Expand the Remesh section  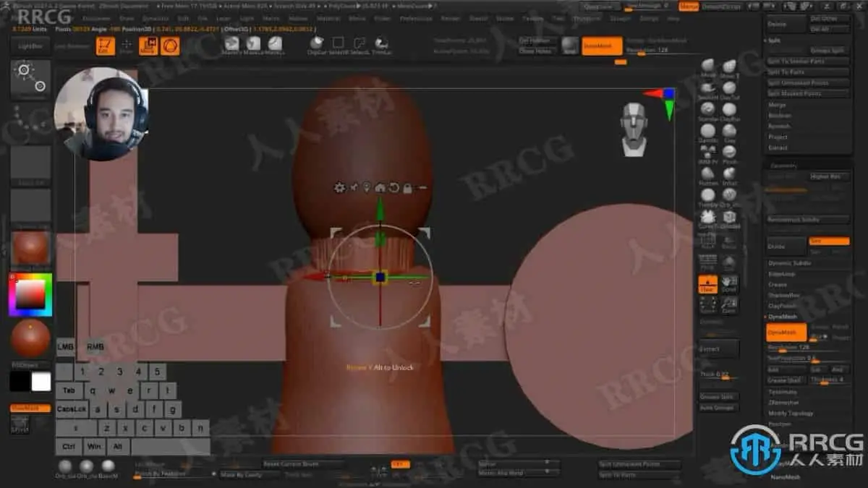(779, 127)
